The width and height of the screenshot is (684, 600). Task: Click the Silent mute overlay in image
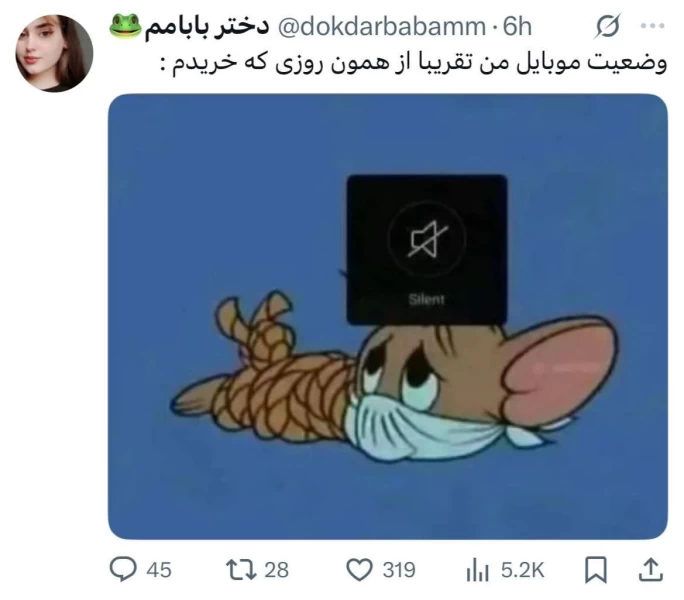tap(427, 250)
